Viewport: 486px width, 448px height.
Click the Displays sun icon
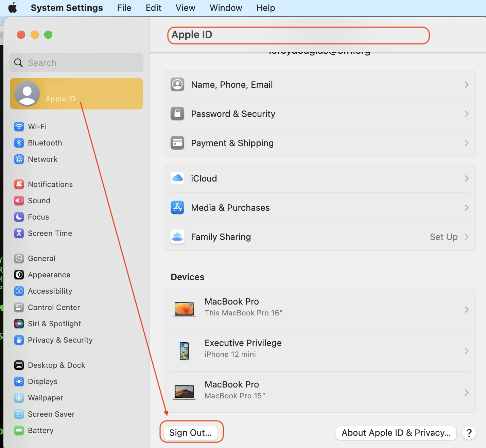(19, 381)
